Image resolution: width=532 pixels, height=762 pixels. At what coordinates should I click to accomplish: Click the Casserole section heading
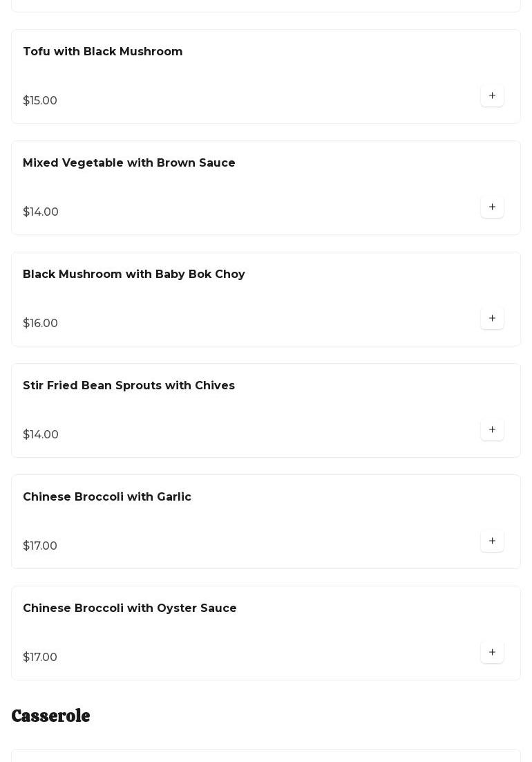(50, 716)
